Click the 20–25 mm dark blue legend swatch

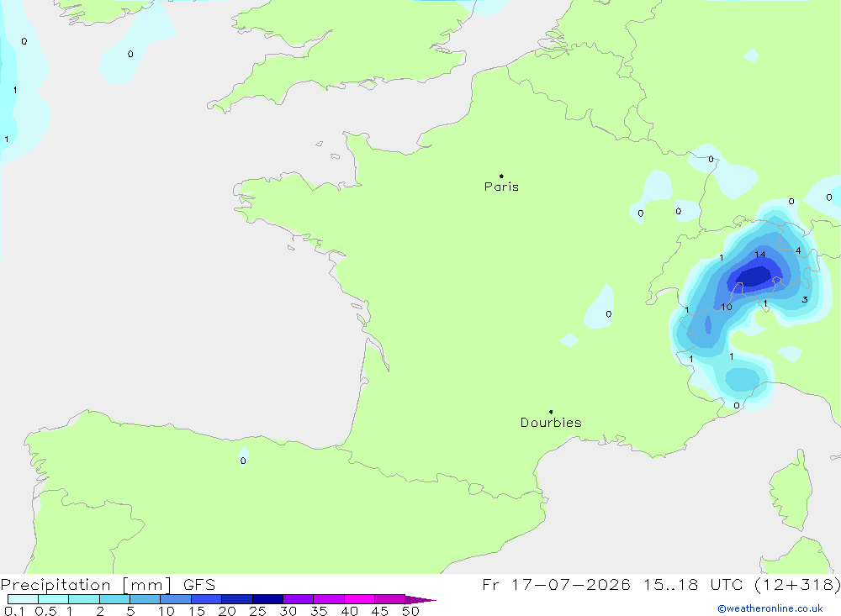pyautogui.click(x=236, y=599)
